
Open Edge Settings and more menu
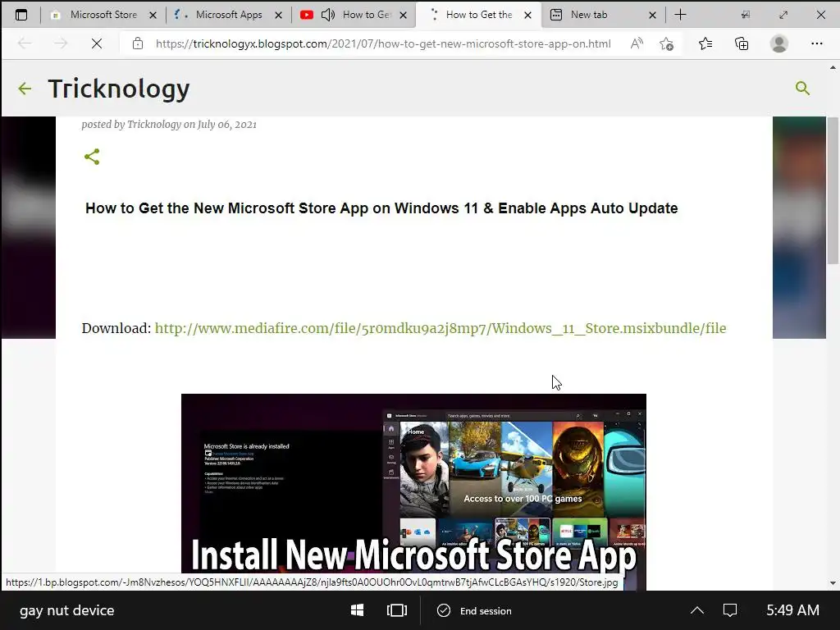pos(816,43)
